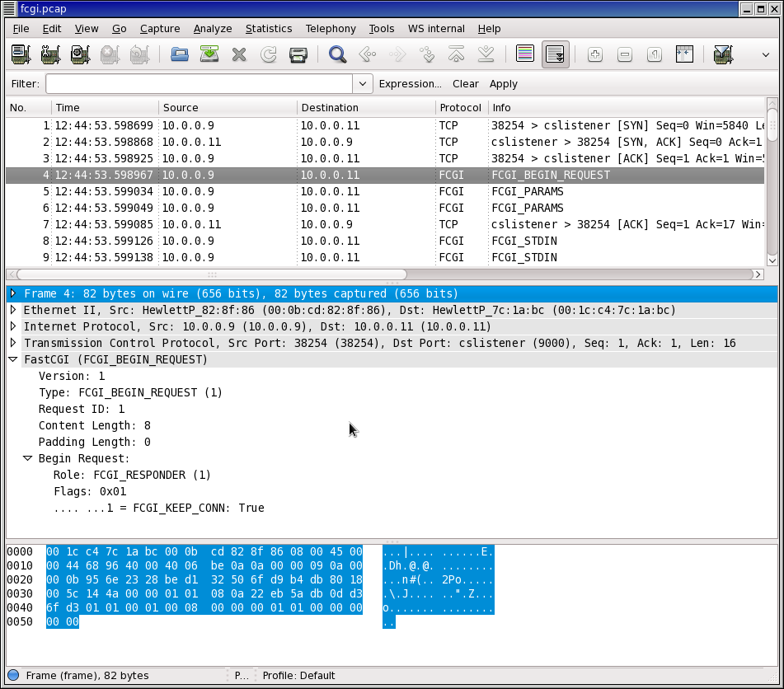Screen dimensions: 784x689
Task: Select packet 9 FCGI_STDIN row
Action: [385, 257]
